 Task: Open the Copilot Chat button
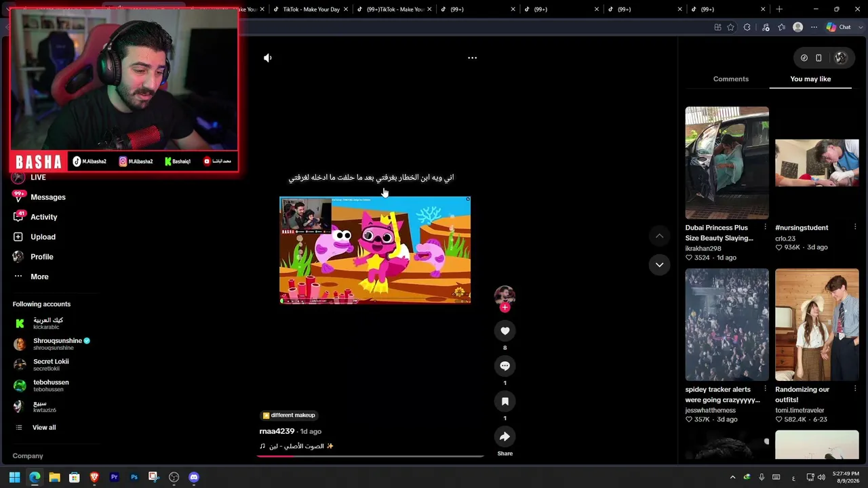tap(838, 27)
